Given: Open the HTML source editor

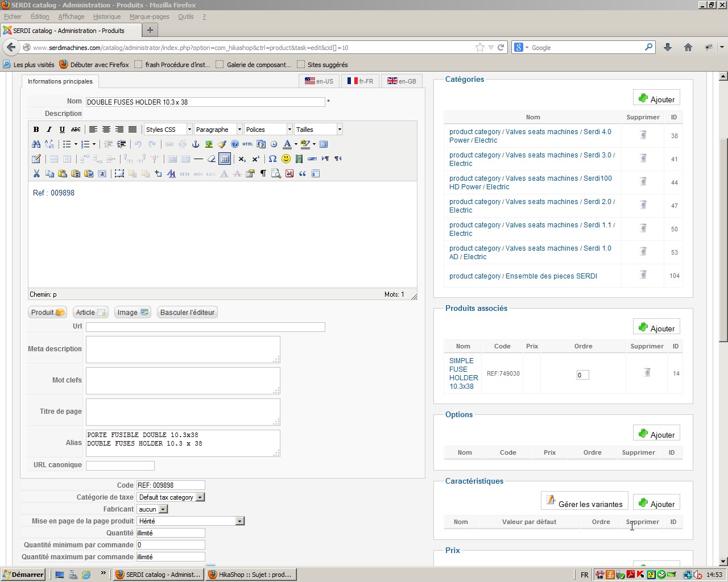Looking at the screenshot, I should 248,144.
